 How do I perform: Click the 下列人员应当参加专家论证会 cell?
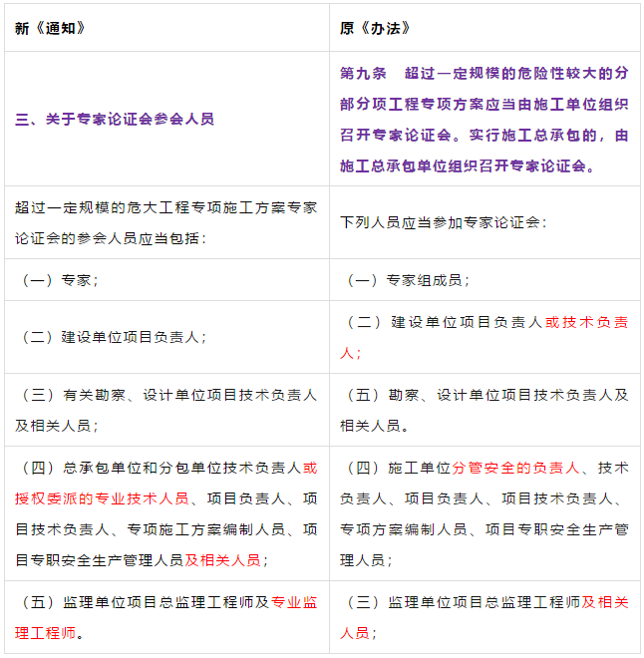(x=443, y=222)
